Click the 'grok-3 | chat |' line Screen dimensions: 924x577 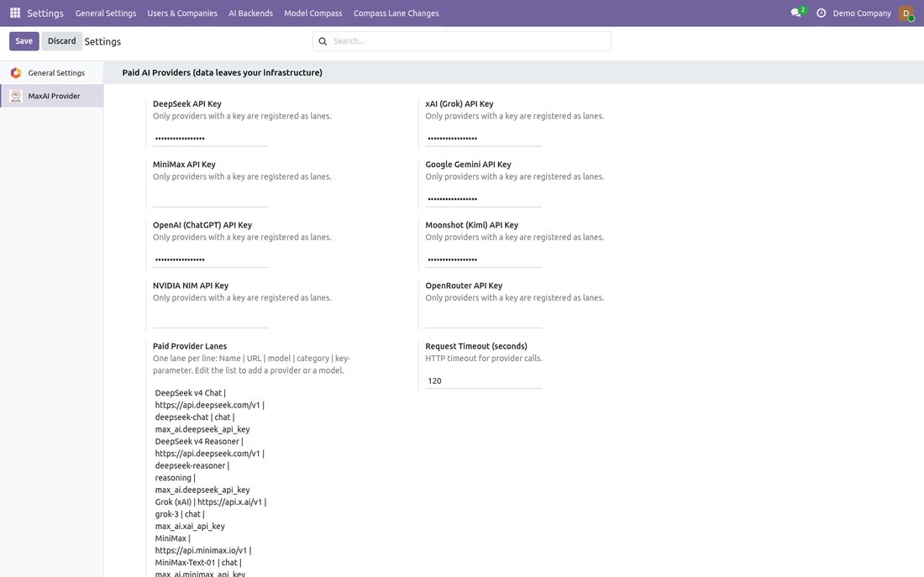[180, 514]
